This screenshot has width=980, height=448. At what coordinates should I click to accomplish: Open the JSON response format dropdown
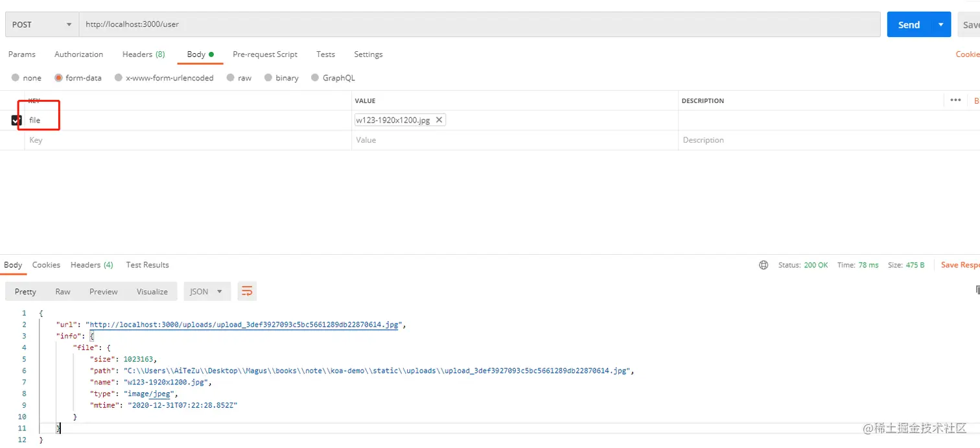207,292
